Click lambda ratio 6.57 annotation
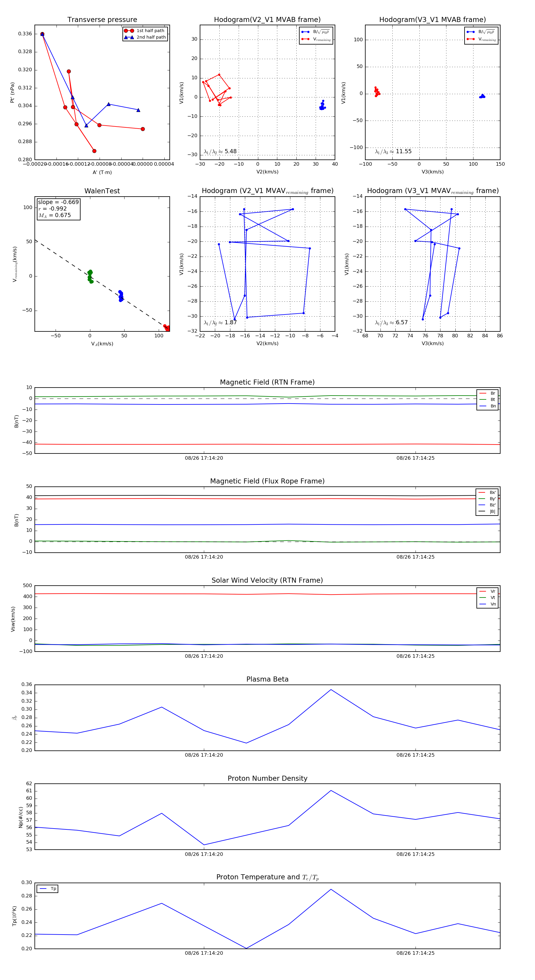Image resolution: width=535 pixels, height=980 pixels. 391,323
